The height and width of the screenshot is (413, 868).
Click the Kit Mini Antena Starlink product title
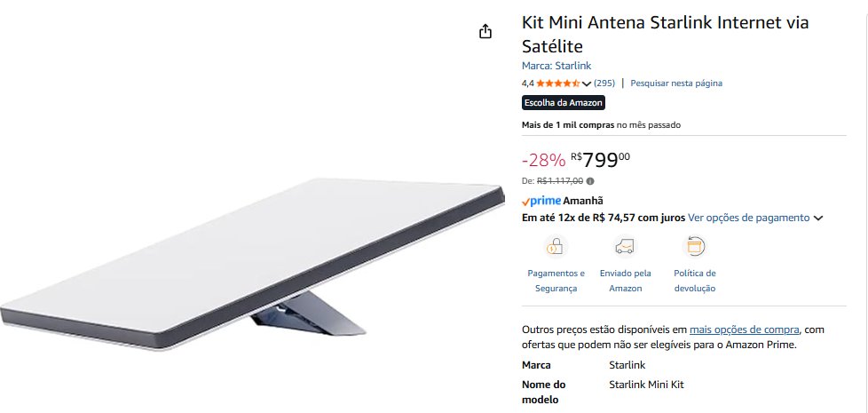665,34
